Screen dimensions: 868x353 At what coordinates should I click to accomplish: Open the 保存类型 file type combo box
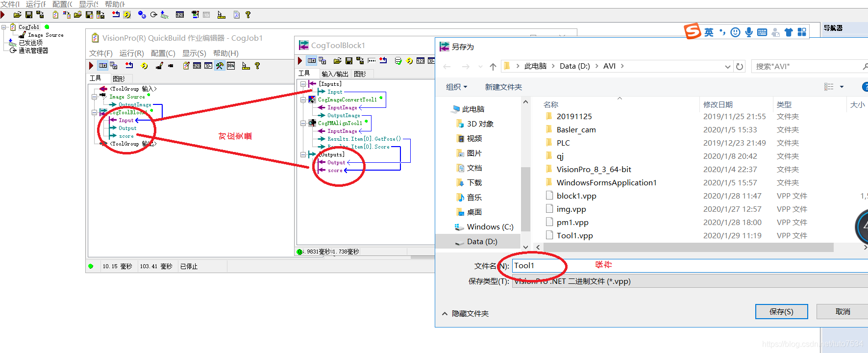[x=690, y=281]
